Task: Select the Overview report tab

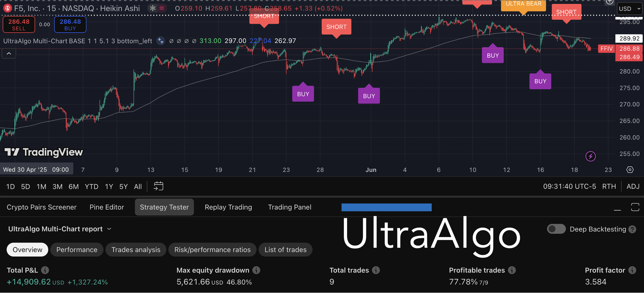Action: coord(27,250)
